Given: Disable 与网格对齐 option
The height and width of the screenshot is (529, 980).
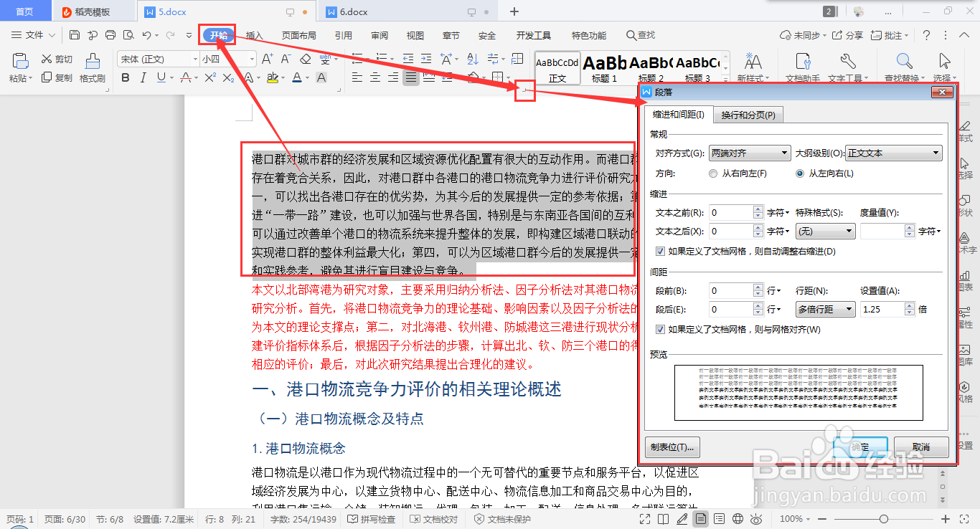Looking at the screenshot, I should point(659,328).
